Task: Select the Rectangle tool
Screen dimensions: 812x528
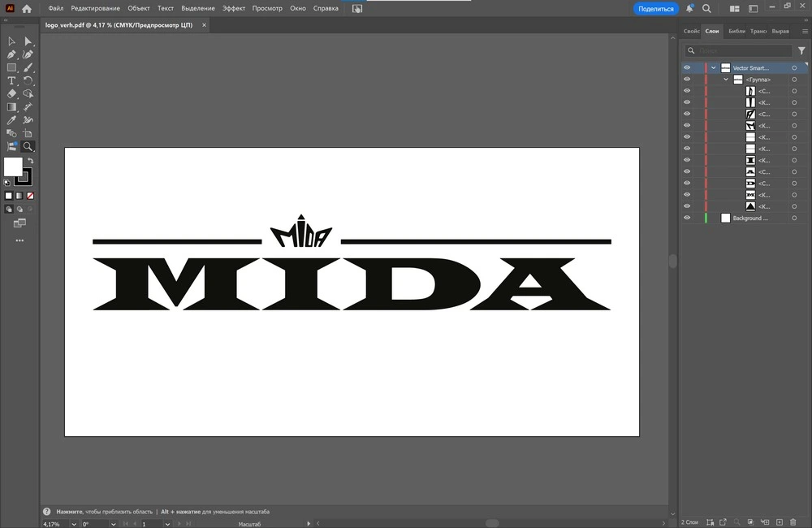Action: [11, 67]
